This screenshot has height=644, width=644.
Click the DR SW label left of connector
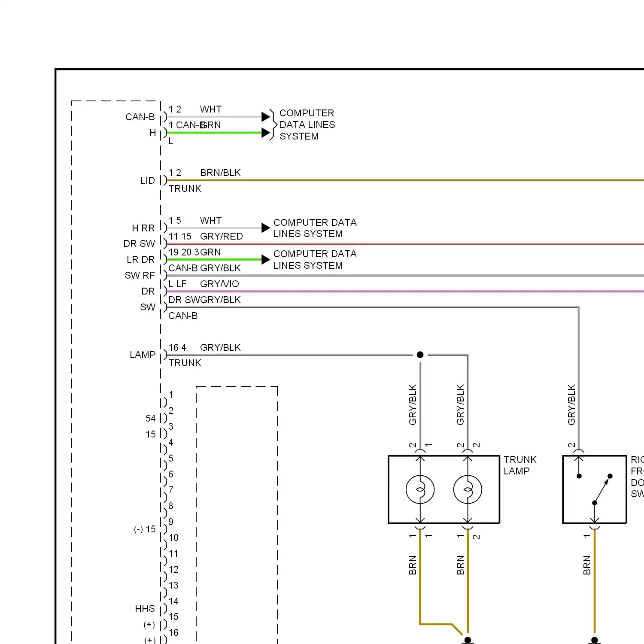139,243
